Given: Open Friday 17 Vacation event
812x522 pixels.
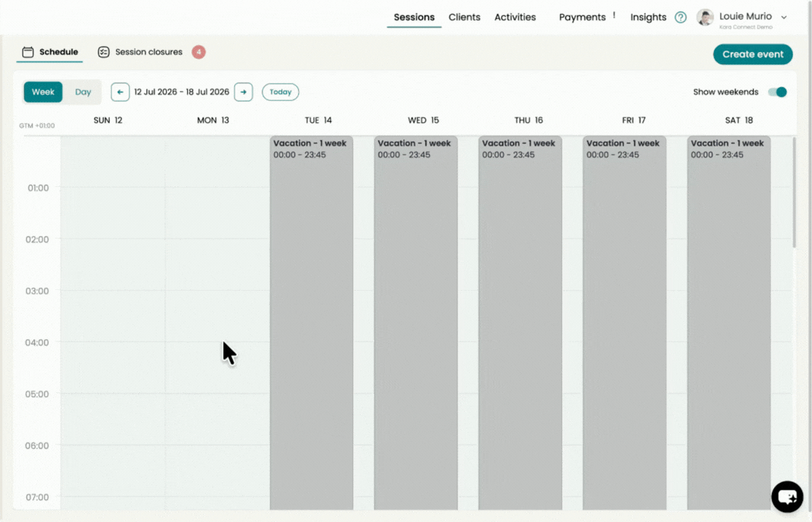Looking at the screenshot, I should [624, 323].
